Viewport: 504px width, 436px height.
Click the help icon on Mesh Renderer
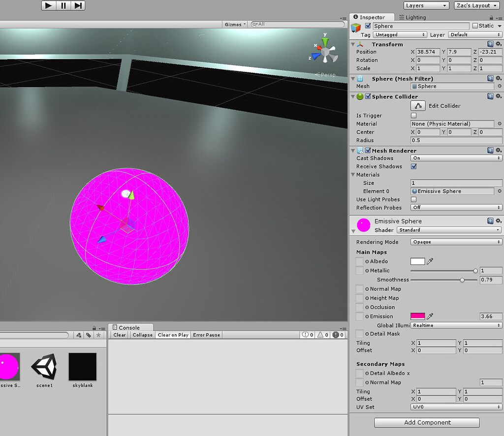click(489, 151)
